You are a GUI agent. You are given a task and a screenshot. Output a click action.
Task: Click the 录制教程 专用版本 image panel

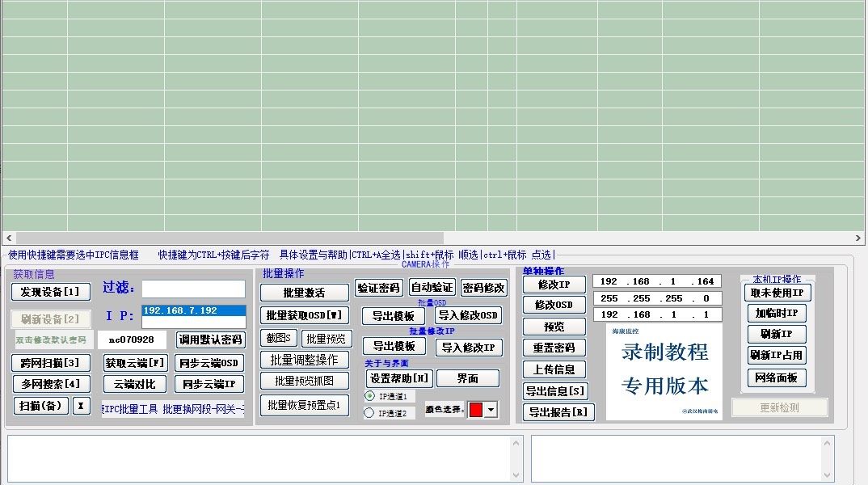point(664,371)
